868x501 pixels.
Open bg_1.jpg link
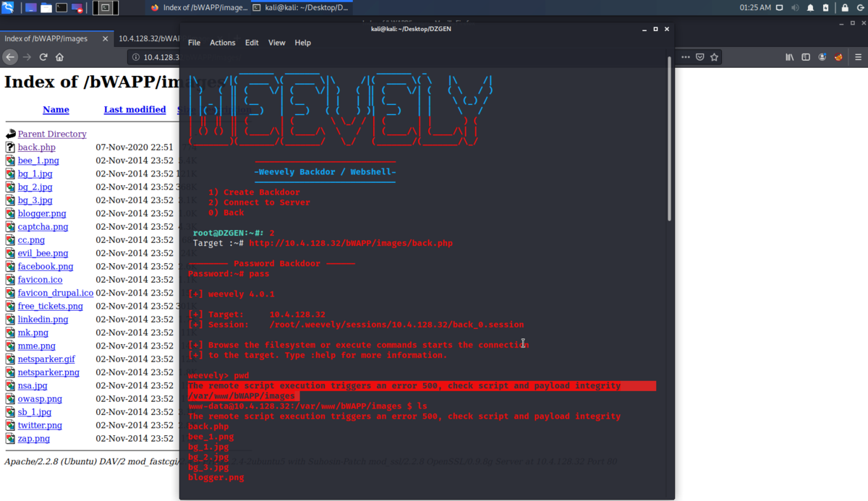point(35,174)
